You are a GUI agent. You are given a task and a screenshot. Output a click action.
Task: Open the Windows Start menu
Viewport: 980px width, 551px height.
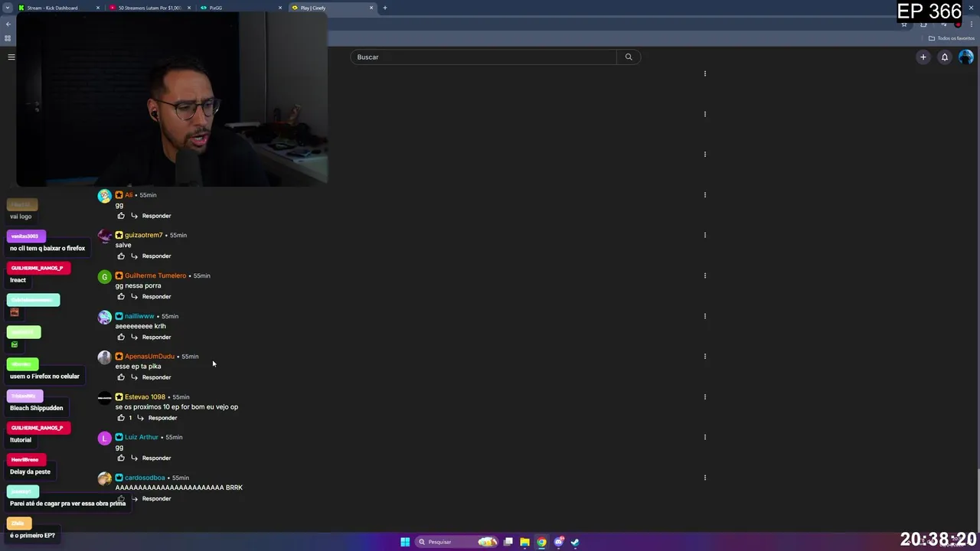click(405, 542)
